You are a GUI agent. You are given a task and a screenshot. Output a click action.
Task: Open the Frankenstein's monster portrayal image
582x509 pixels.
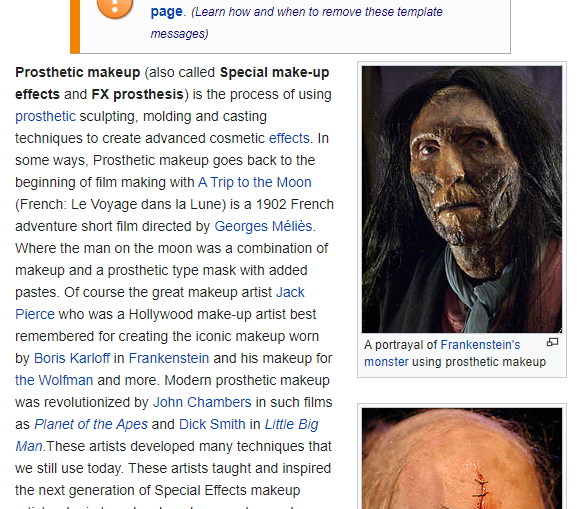[462, 199]
